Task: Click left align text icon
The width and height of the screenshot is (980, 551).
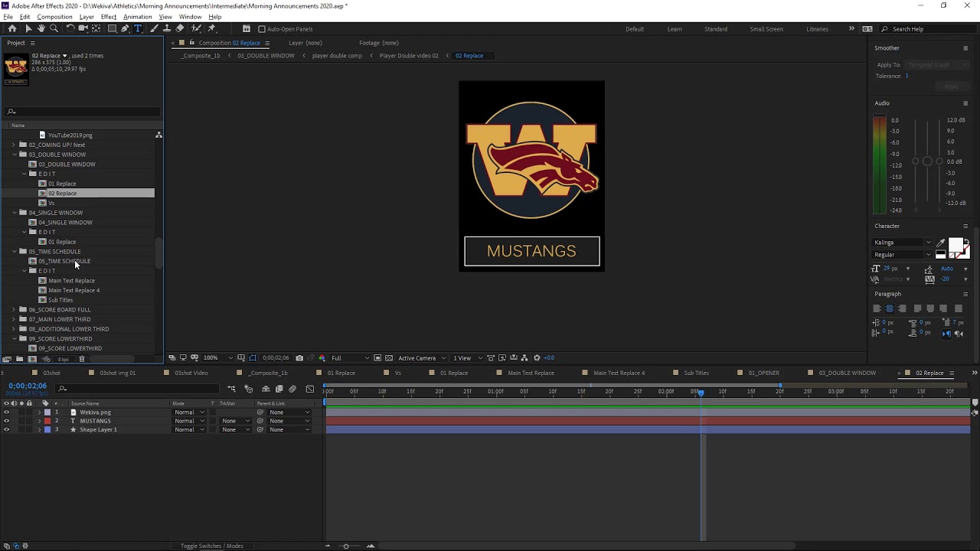Action: (x=877, y=308)
